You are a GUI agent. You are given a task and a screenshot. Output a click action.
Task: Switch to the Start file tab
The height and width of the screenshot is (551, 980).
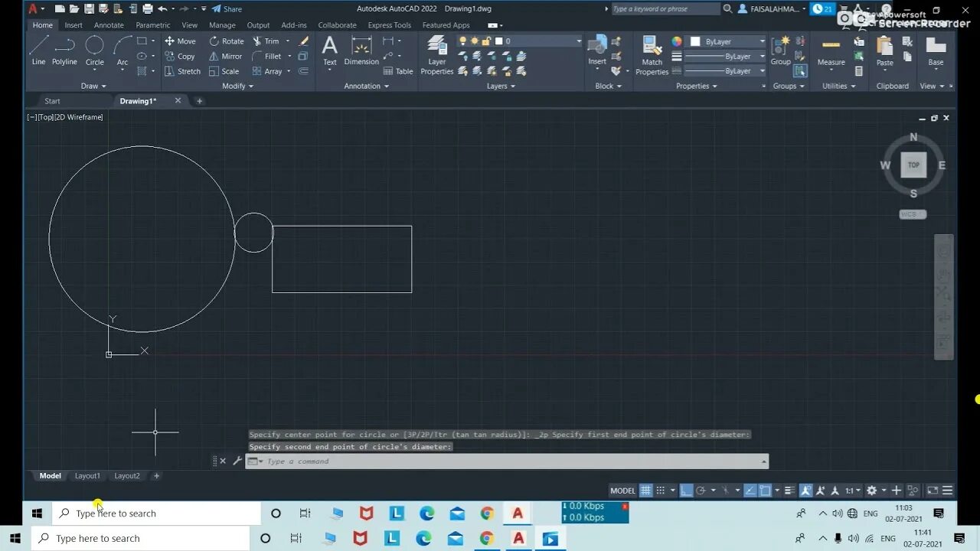coord(52,101)
